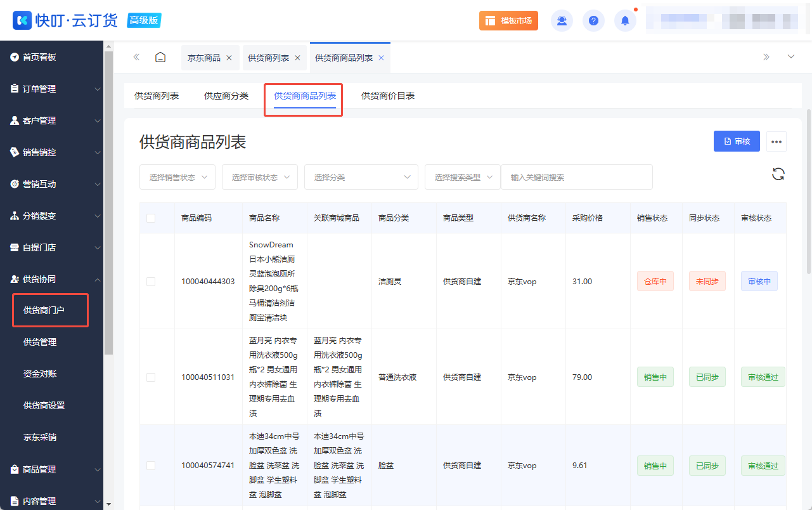Click the 快叮·云订货 logo icon

click(22, 20)
